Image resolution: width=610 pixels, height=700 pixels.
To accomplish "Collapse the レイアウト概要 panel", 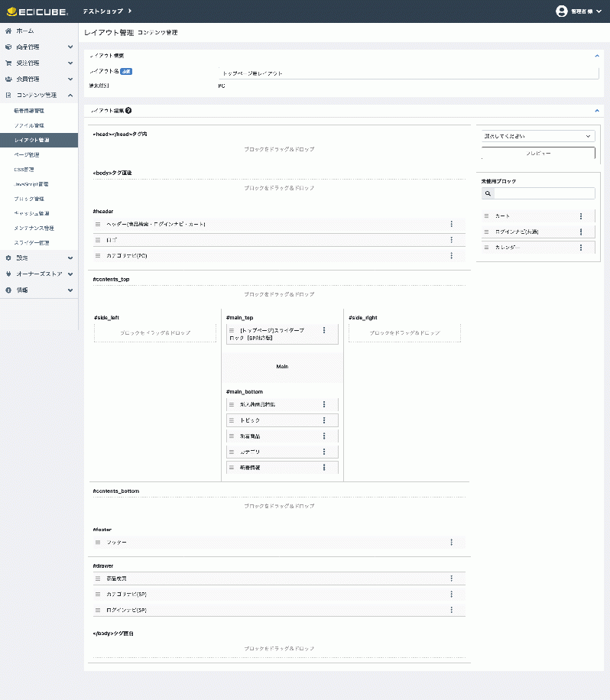I will (596, 56).
